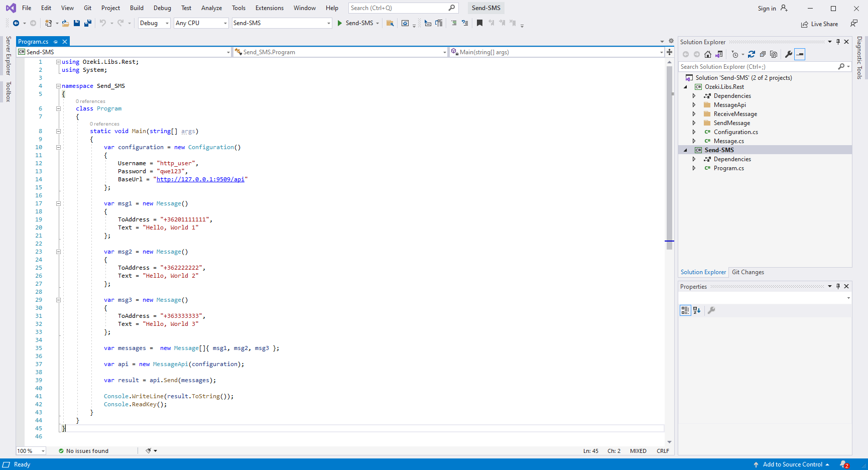The image size is (868, 470).
Task: Expand the SendMessage folder node
Action: coord(694,123)
